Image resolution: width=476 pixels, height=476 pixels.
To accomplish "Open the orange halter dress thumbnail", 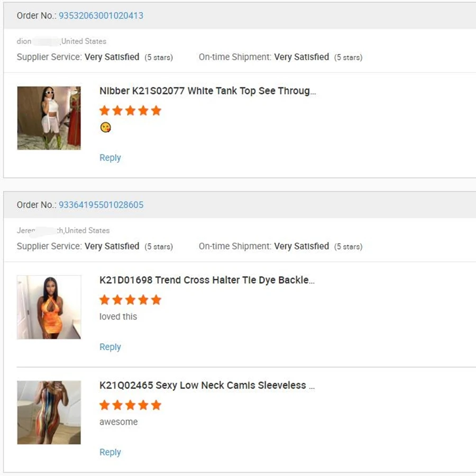I will click(49, 307).
